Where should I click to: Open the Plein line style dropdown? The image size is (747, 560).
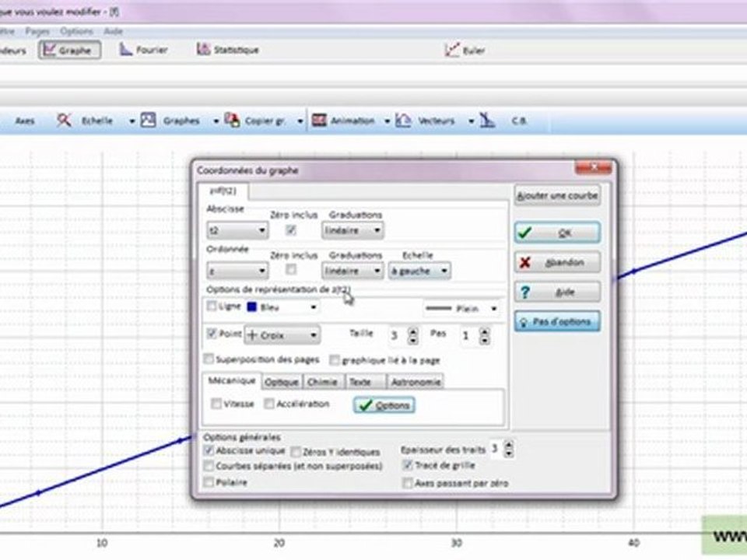coord(461,309)
